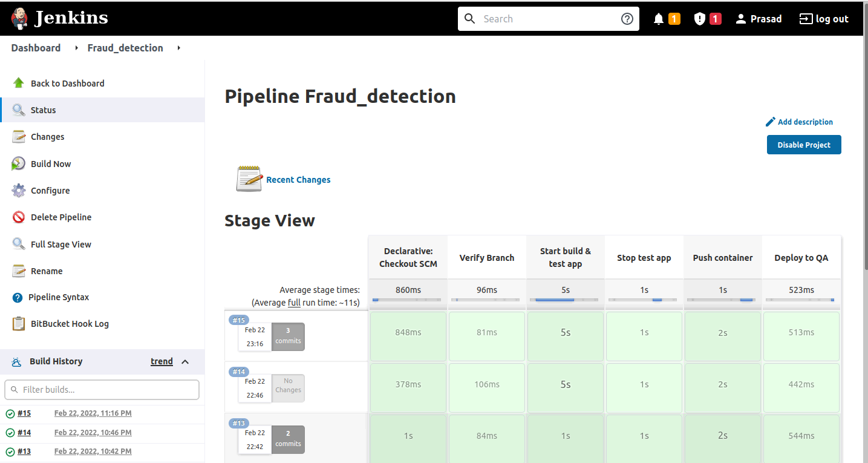The width and height of the screenshot is (868, 463).
Task: Open search help question mark icon
Action: tap(627, 19)
